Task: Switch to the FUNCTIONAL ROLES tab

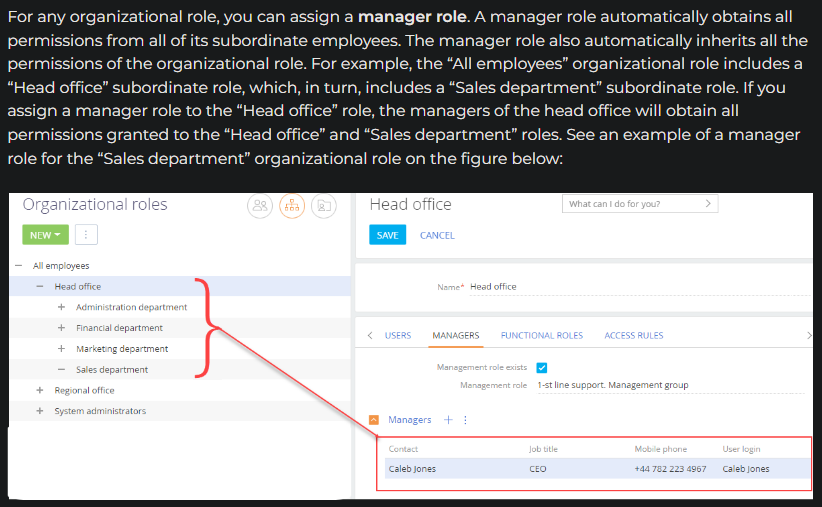Action: click(542, 336)
